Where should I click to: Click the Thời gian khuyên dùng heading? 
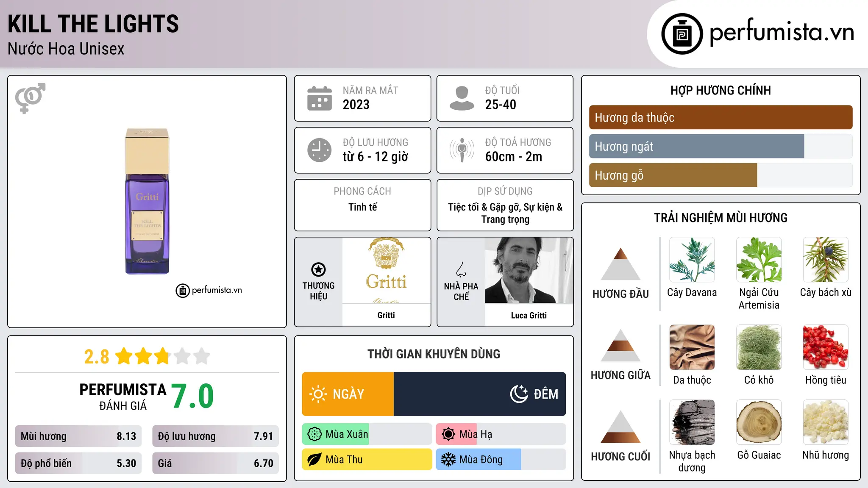434,354
